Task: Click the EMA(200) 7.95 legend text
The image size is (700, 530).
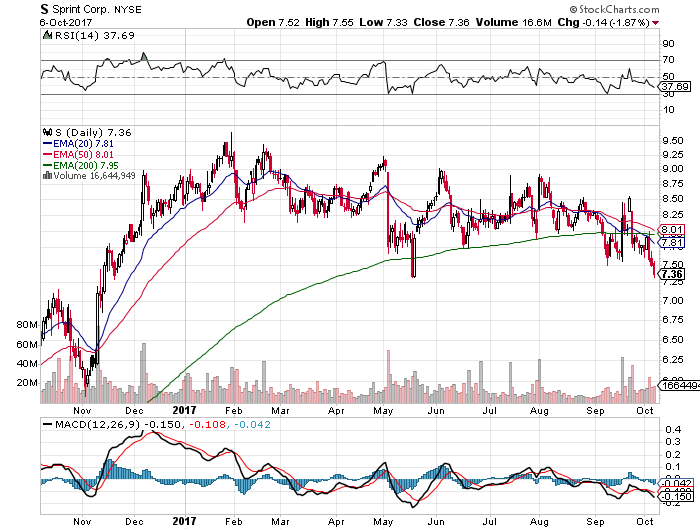Action: [x=86, y=165]
